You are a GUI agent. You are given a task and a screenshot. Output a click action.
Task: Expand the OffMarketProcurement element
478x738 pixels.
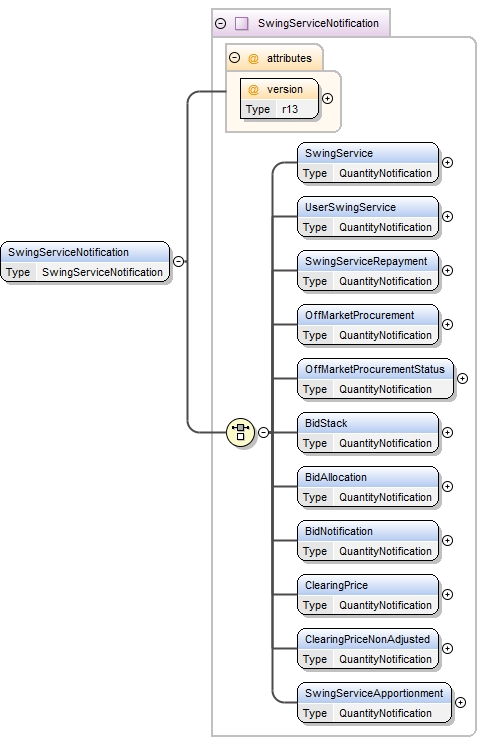(x=447, y=324)
